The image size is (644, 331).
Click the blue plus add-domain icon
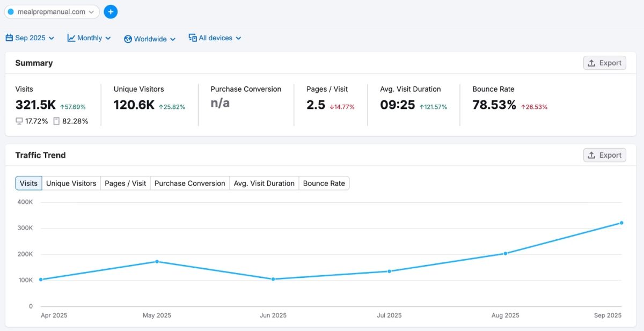click(x=111, y=12)
